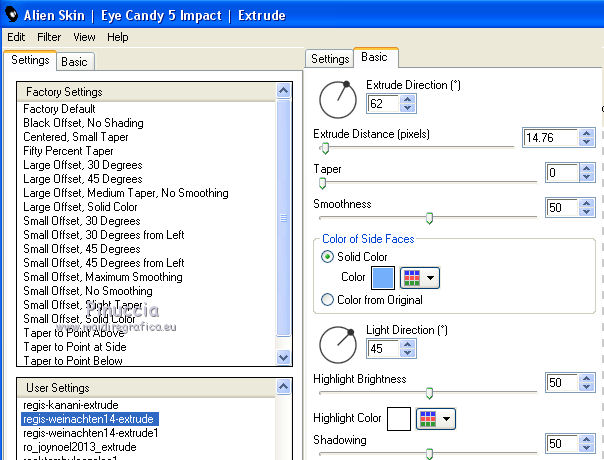Increase Shadowing with up arrow
The width and height of the screenshot is (604, 460).
587,439
